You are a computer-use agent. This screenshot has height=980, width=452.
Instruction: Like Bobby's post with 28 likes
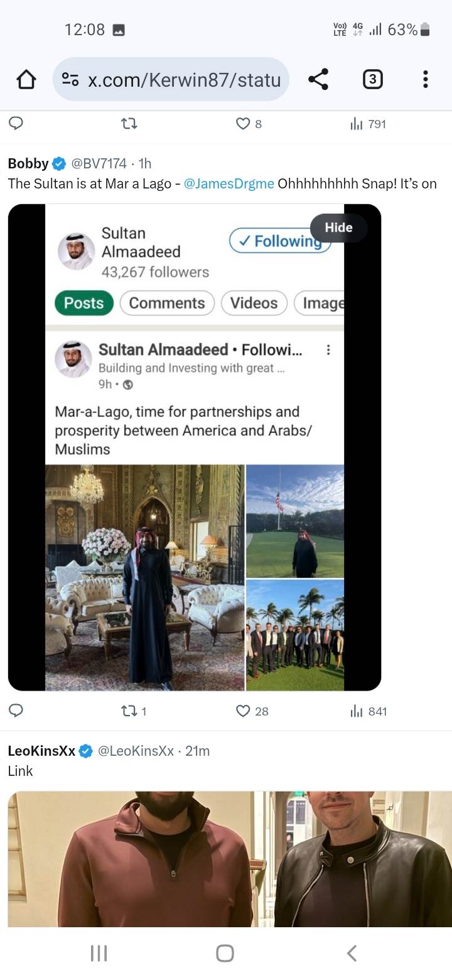tap(244, 711)
